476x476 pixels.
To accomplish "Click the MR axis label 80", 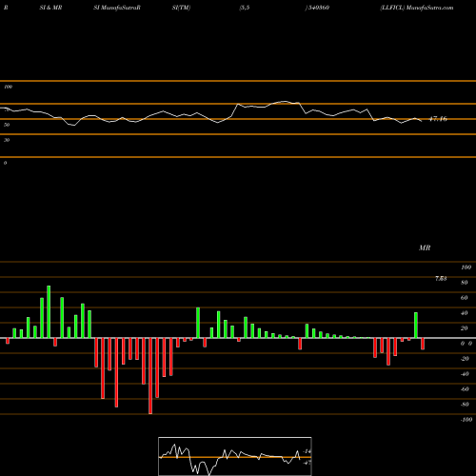I will (x=465, y=283).
